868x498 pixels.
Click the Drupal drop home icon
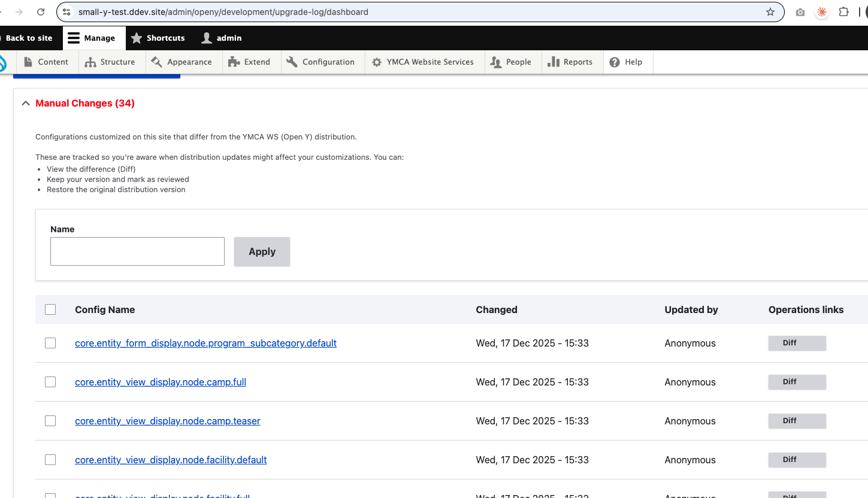2,62
